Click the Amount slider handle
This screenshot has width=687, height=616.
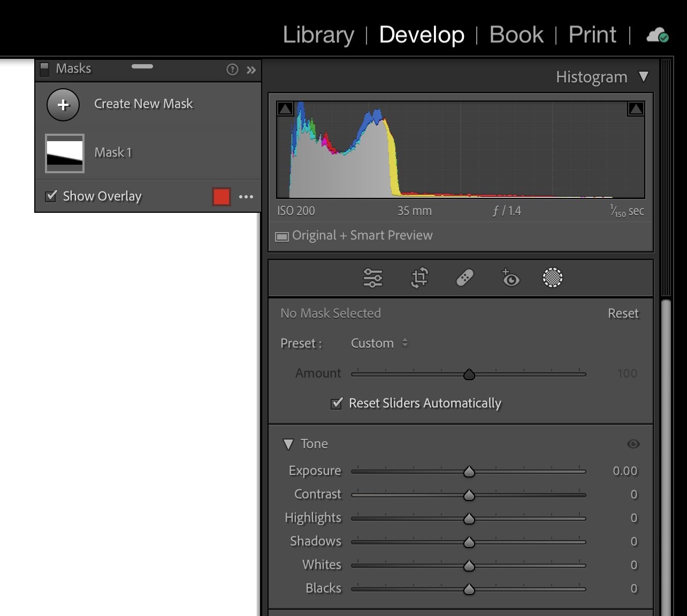pyautogui.click(x=469, y=374)
